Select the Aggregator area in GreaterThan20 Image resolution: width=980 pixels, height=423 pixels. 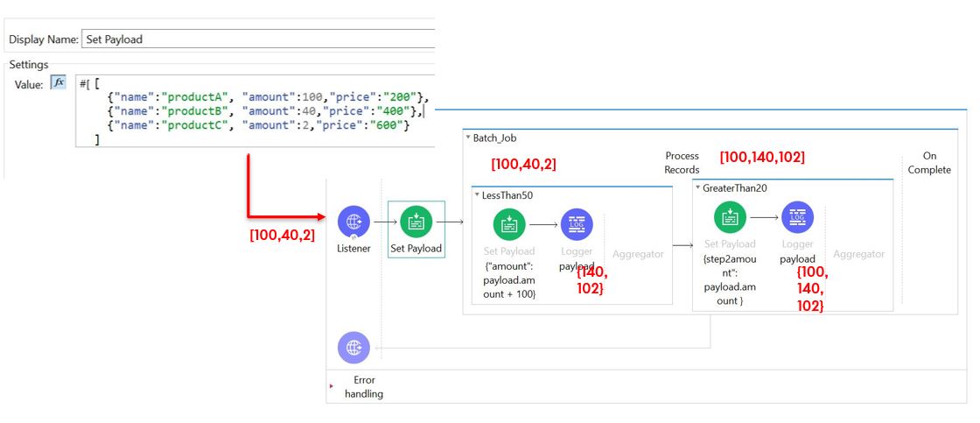[857, 254]
